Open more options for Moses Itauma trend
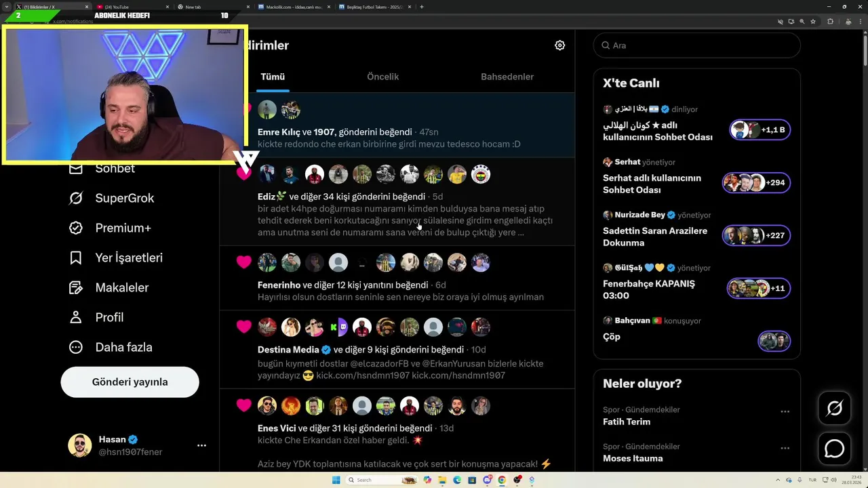868x488 pixels. (785, 448)
